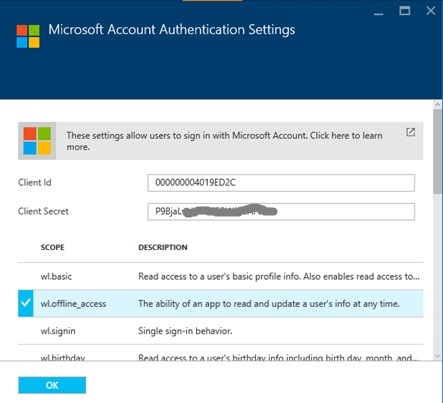Click the SCOPE column header
The width and height of the screenshot is (443, 403).
(52, 247)
